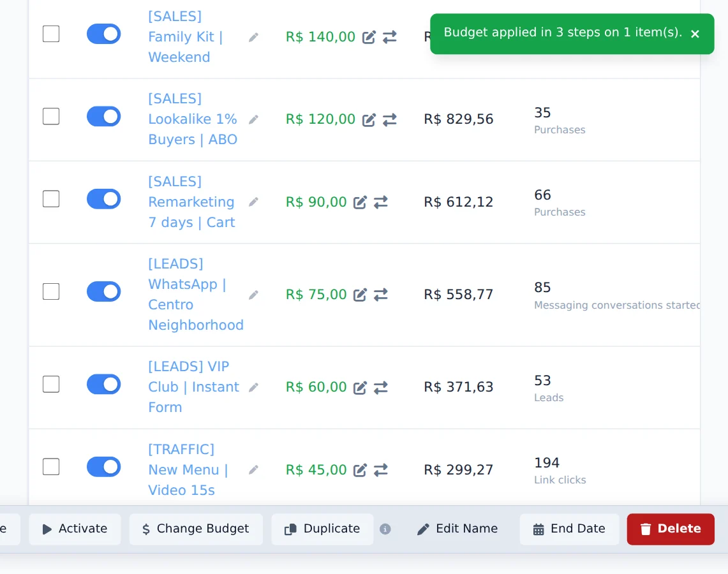
Task: Click swap arrows next to R$ 120,00
Action: [x=390, y=120]
